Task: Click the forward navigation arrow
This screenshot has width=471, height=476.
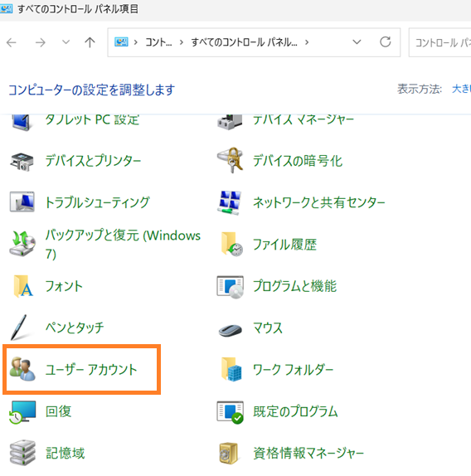Action: (40, 42)
